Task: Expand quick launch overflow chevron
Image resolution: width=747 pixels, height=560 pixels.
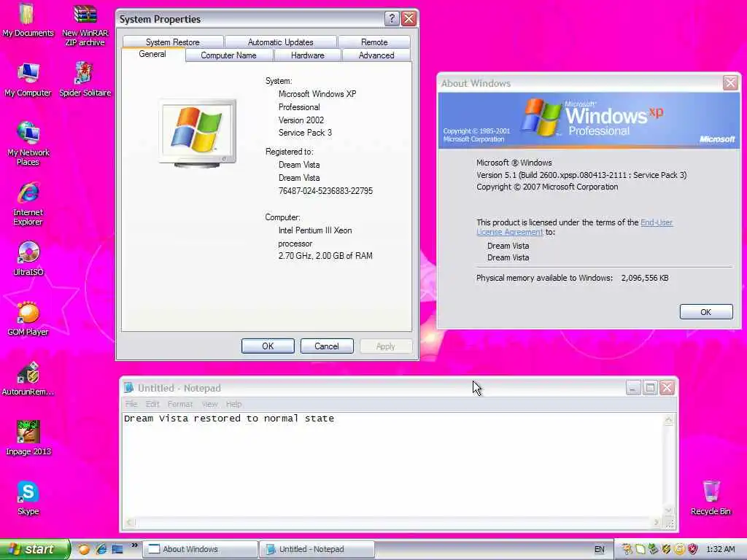Action: 134,545
